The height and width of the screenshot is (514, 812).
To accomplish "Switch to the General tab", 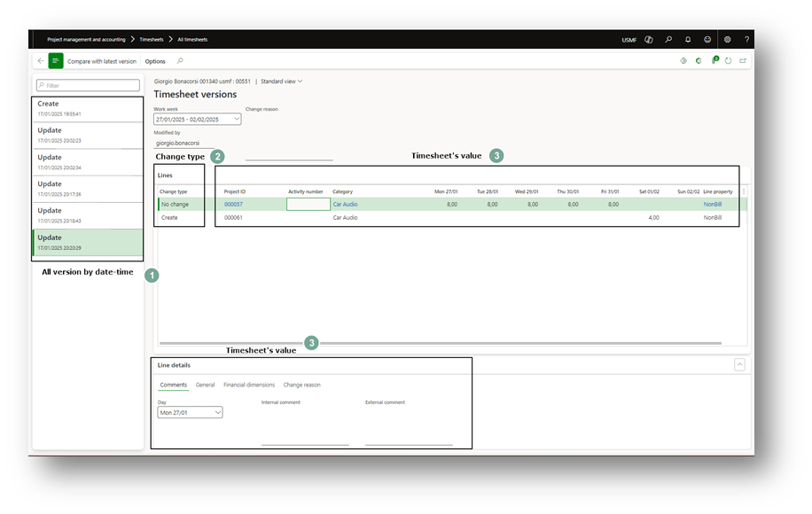I will 205,385.
